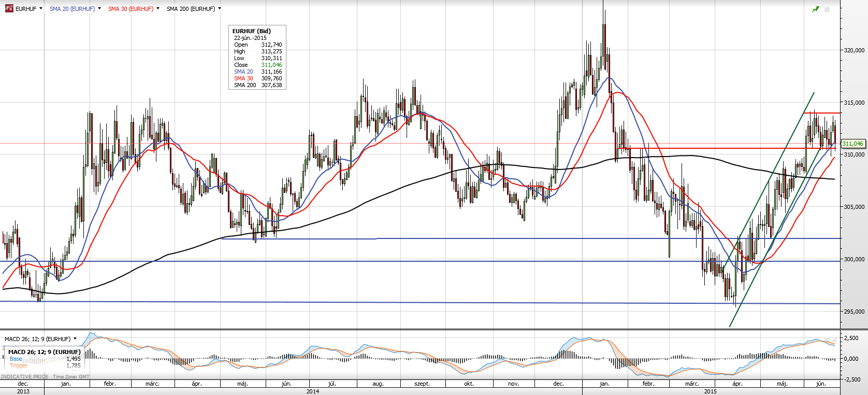Click the 295,000 price axis label
The width and height of the screenshot is (868, 395).
click(855, 312)
